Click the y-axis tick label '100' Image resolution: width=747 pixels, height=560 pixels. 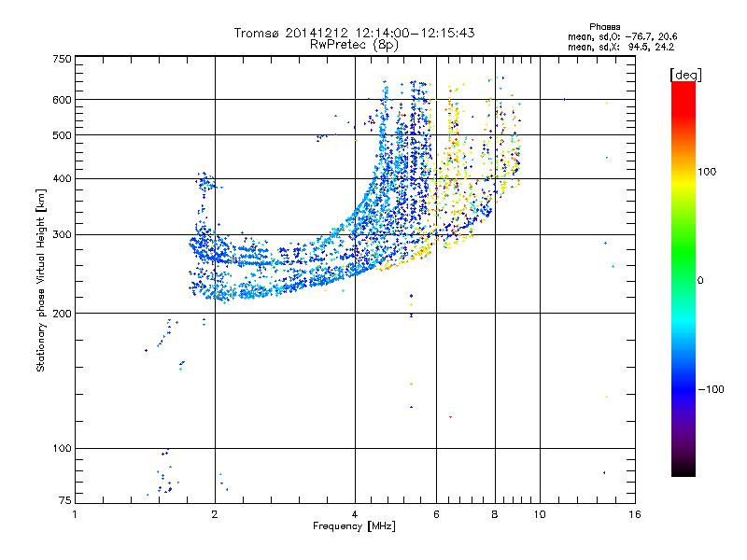point(62,449)
